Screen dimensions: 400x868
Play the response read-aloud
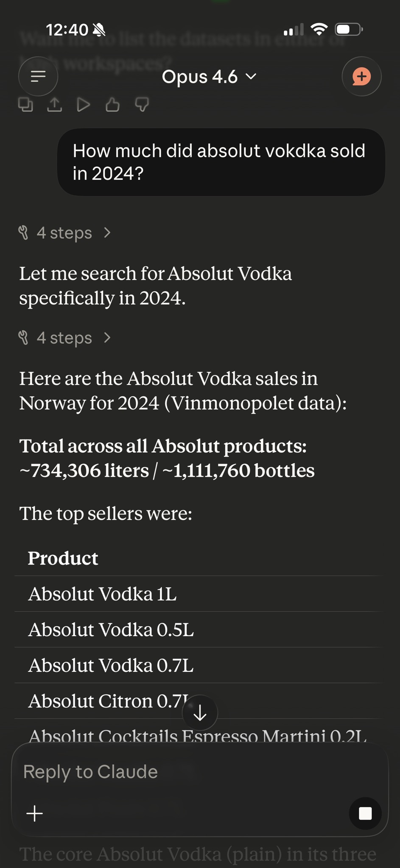(83, 104)
